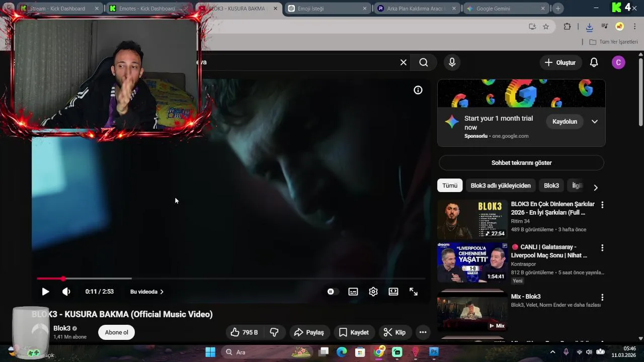
Task: Bookmark this page with star icon
Action: [546, 27]
